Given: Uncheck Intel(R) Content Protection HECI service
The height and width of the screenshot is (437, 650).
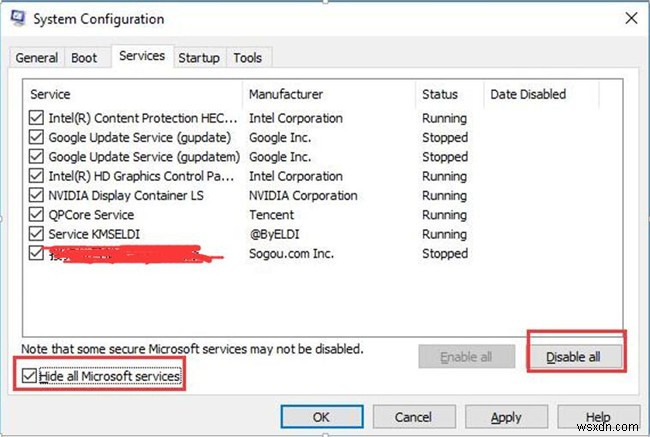Looking at the screenshot, I should point(37,118).
